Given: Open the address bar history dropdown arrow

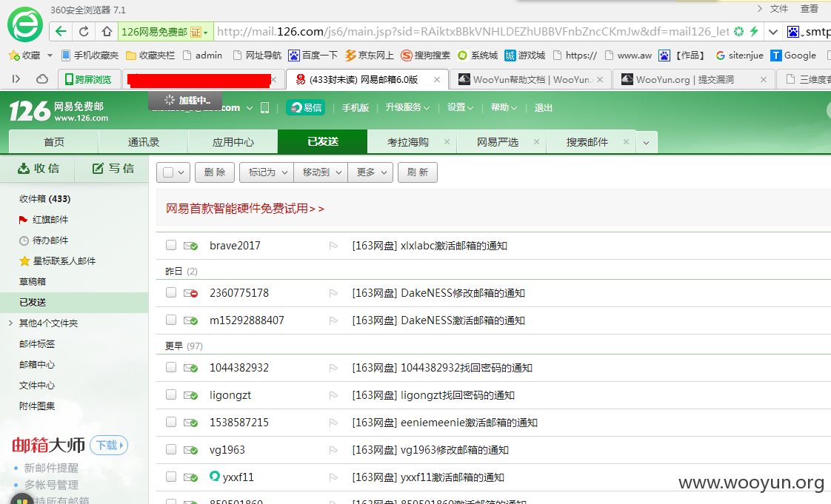Looking at the screenshot, I should pos(773,31).
